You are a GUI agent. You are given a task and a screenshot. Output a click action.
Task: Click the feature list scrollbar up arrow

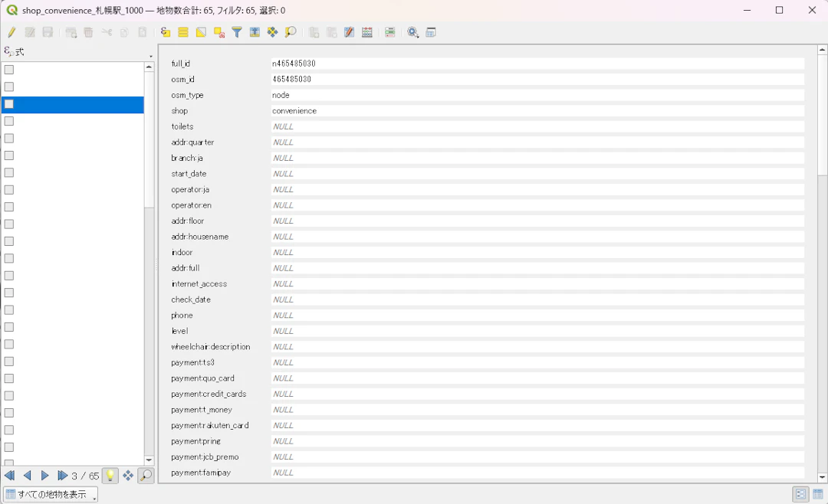click(x=149, y=67)
